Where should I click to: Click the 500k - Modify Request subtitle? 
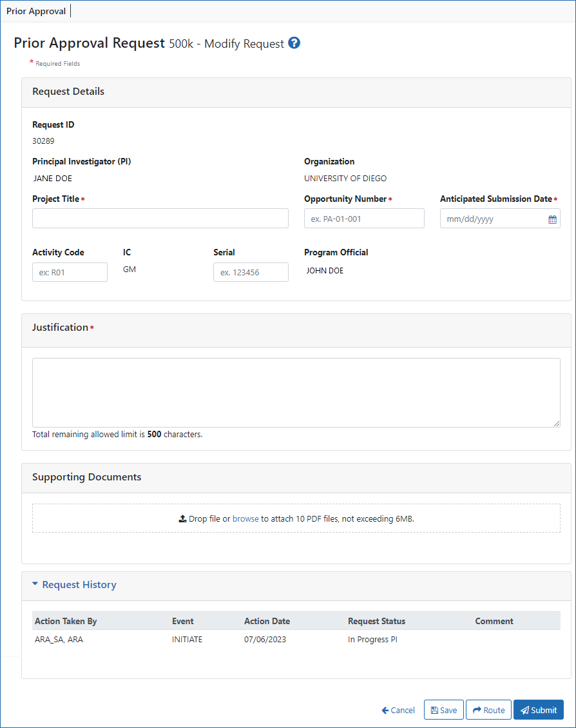pyautogui.click(x=226, y=44)
